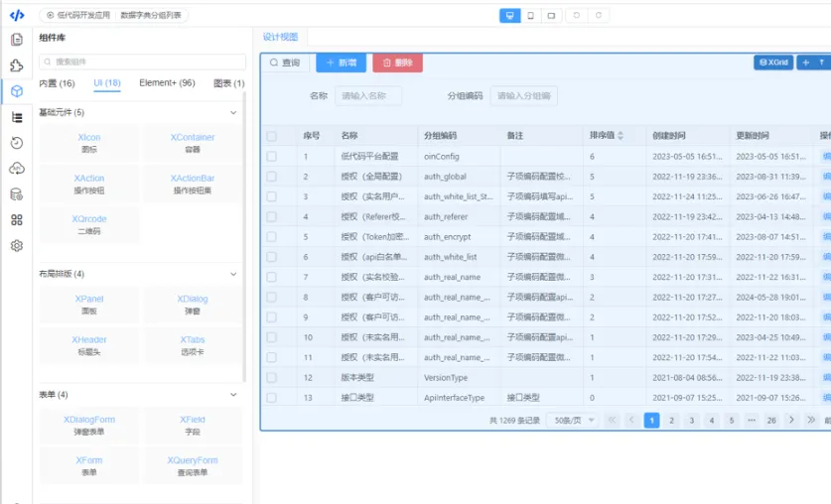Select the component library cube icon
Image resolution: width=831 pixels, height=504 pixels.
17,91
